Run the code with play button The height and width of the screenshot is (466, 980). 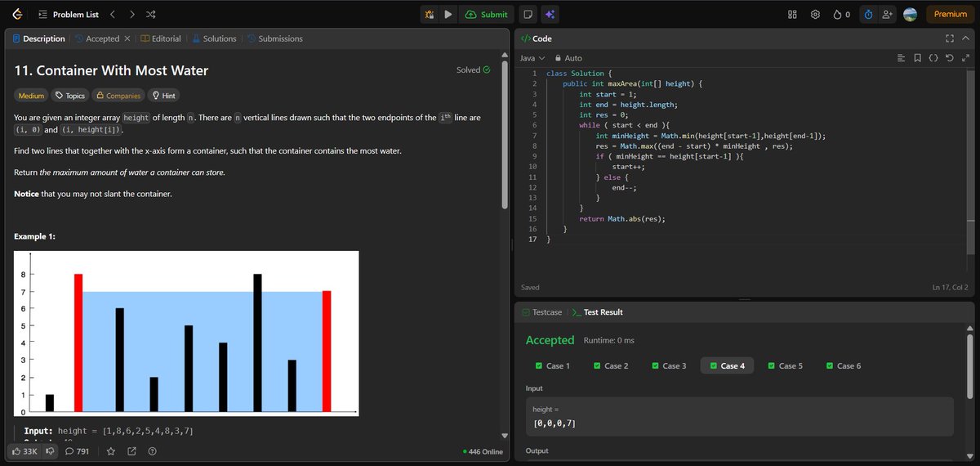pyautogui.click(x=448, y=14)
